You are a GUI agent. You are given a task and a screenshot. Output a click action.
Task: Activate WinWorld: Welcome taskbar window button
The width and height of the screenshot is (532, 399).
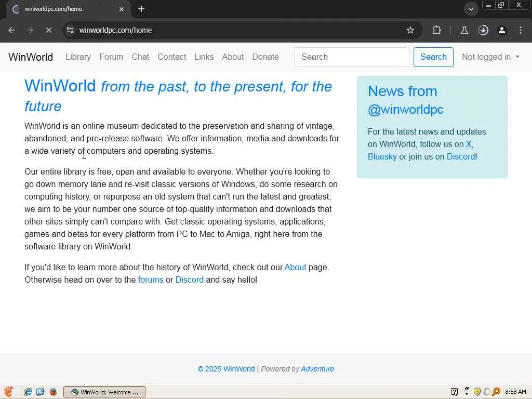click(x=104, y=392)
